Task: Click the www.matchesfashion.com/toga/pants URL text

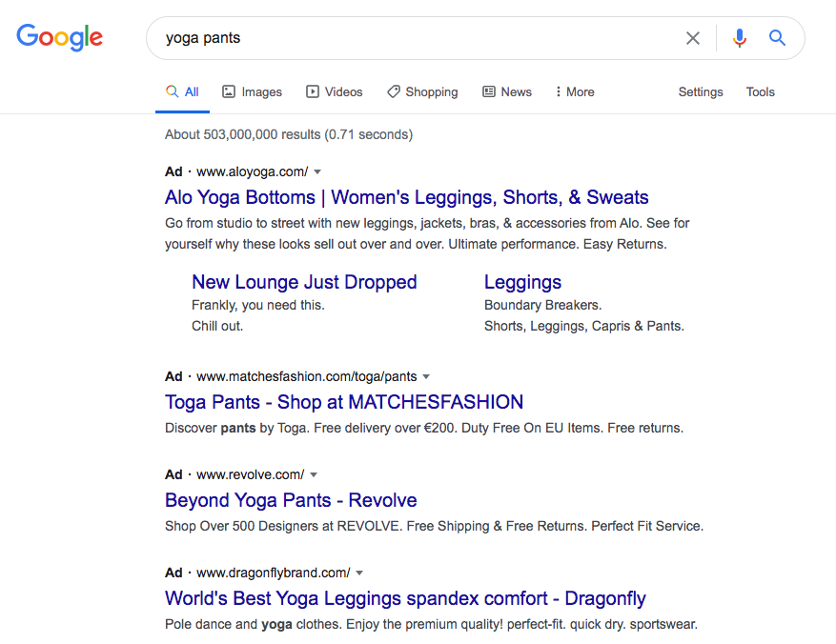Action: tap(307, 376)
